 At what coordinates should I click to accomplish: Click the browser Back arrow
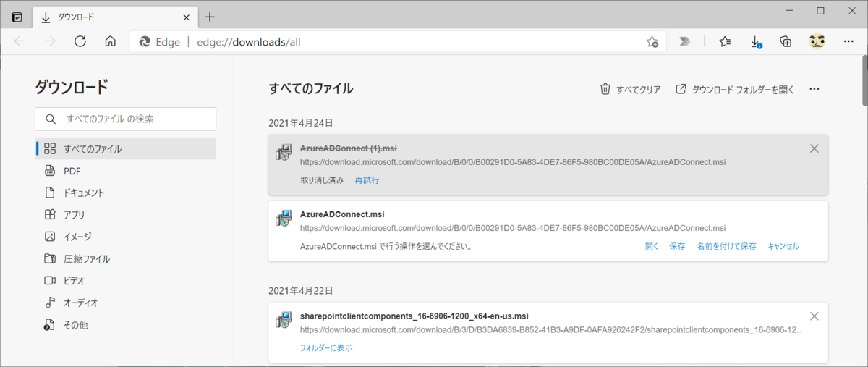pos(20,41)
